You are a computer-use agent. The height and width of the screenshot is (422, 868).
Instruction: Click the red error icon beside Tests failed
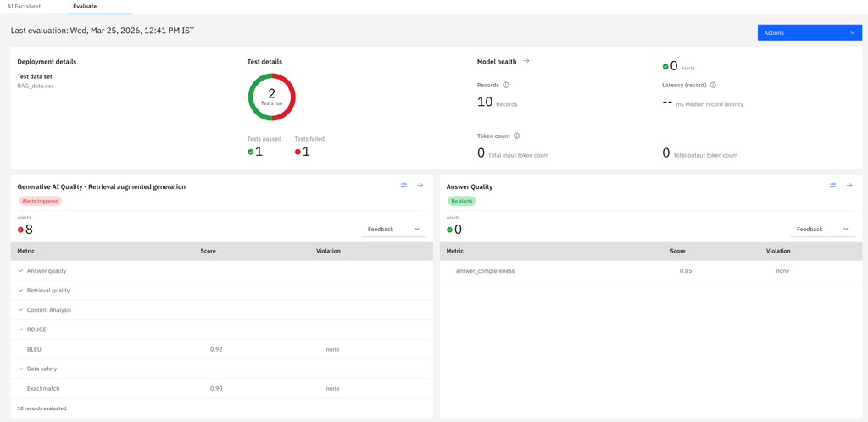point(298,152)
